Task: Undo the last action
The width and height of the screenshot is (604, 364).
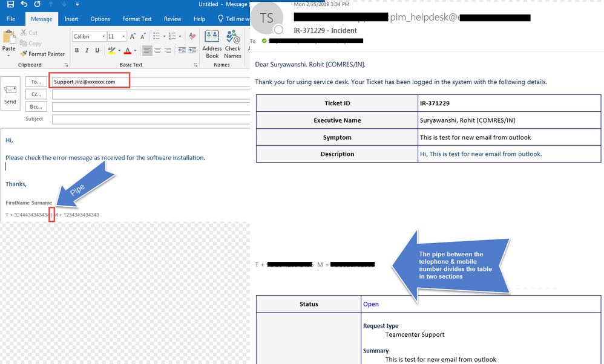Action: click(x=24, y=4)
